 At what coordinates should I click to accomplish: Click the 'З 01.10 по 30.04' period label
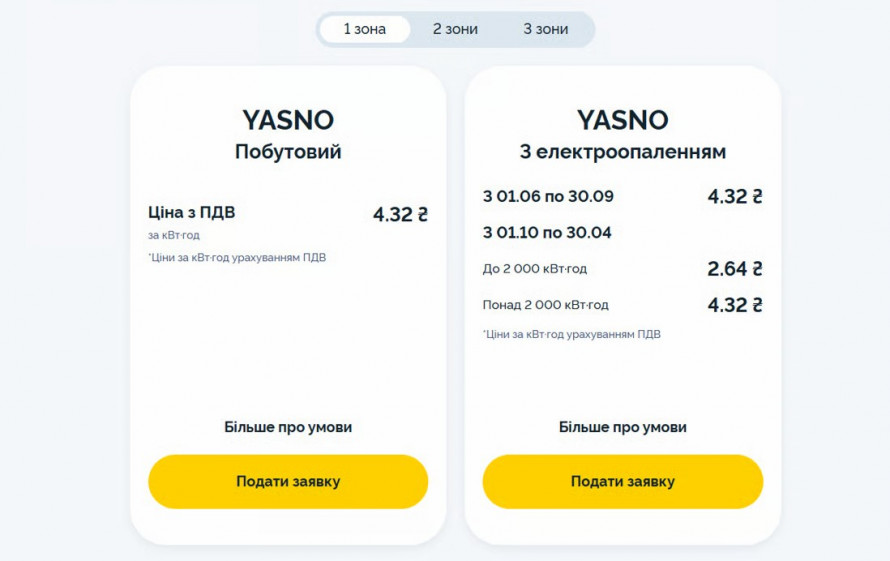[x=547, y=233]
